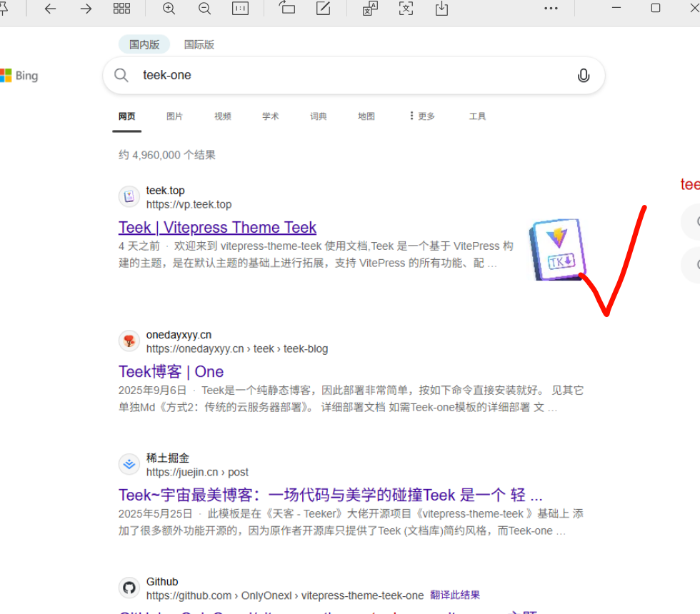Open the three-dot more options menu
The image size is (700, 614).
click(551, 9)
